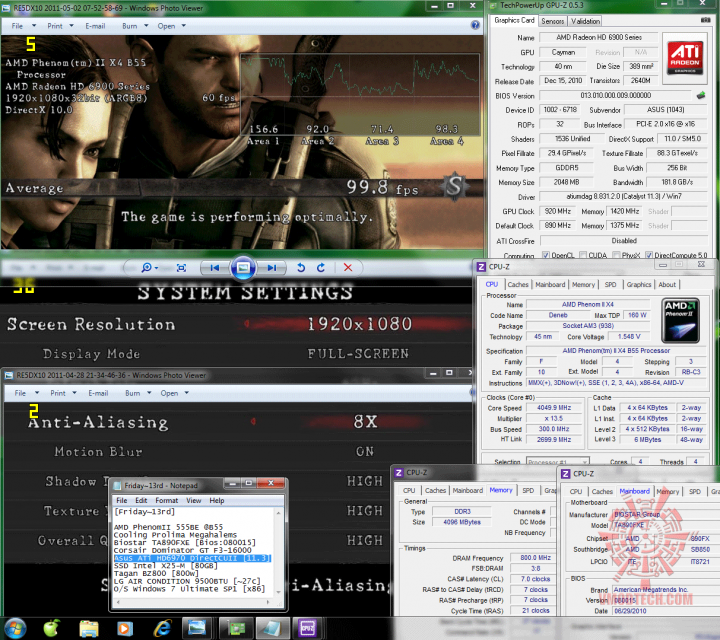Switch to Notepad taskbar button
The height and width of the screenshot is (640, 720).
[x=272, y=628]
